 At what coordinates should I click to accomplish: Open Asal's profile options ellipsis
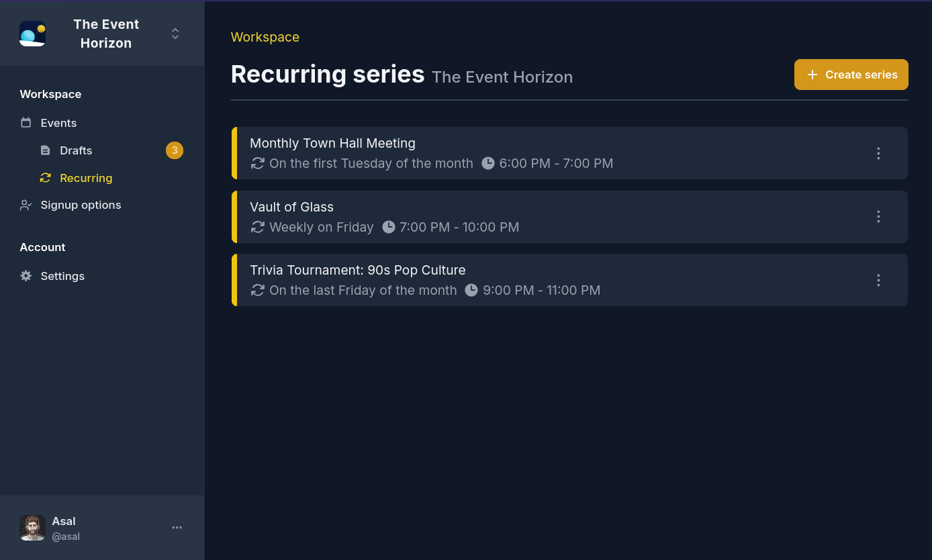click(177, 527)
